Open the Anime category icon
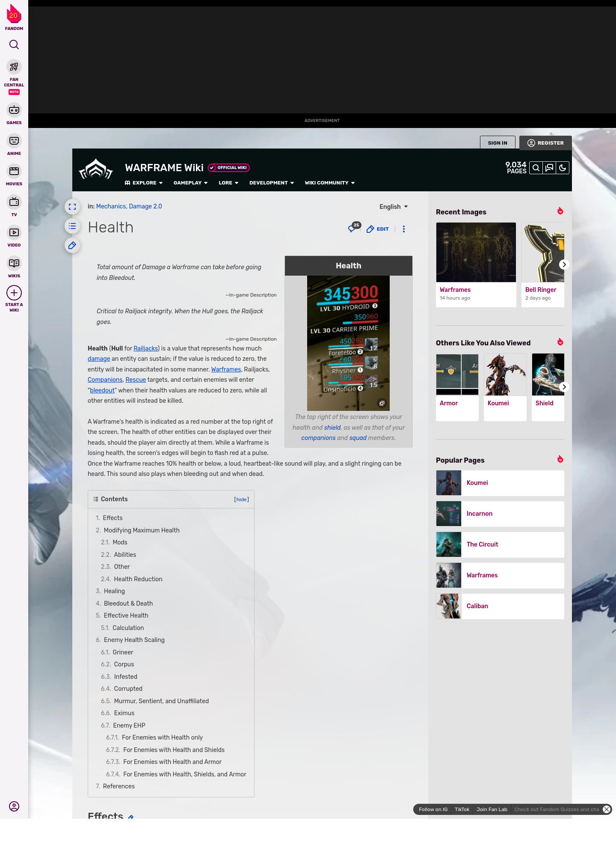This screenshot has width=616, height=856. (x=14, y=144)
